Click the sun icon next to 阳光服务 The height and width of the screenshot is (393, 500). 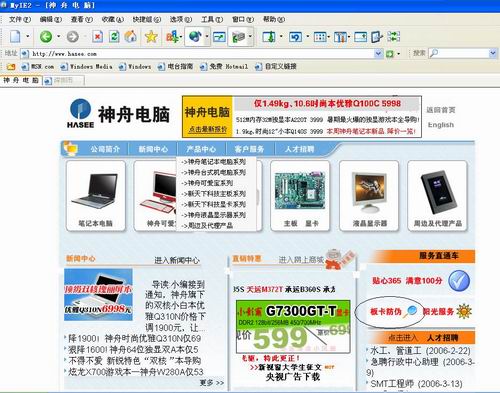tap(464, 312)
